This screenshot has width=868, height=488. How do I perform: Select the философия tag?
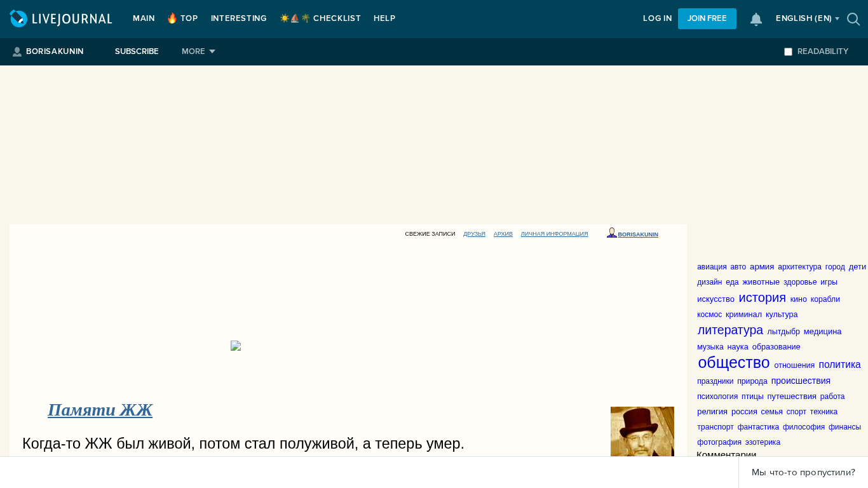pos(804,427)
